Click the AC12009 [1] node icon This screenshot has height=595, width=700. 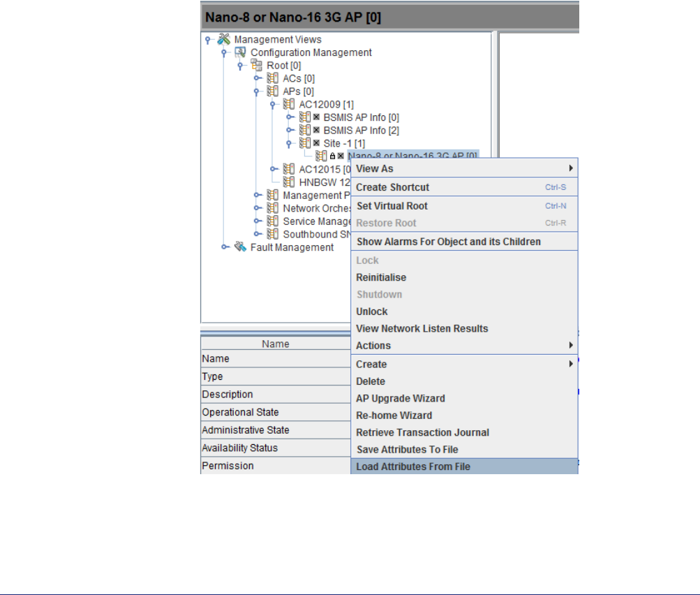pyautogui.click(x=289, y=104)
